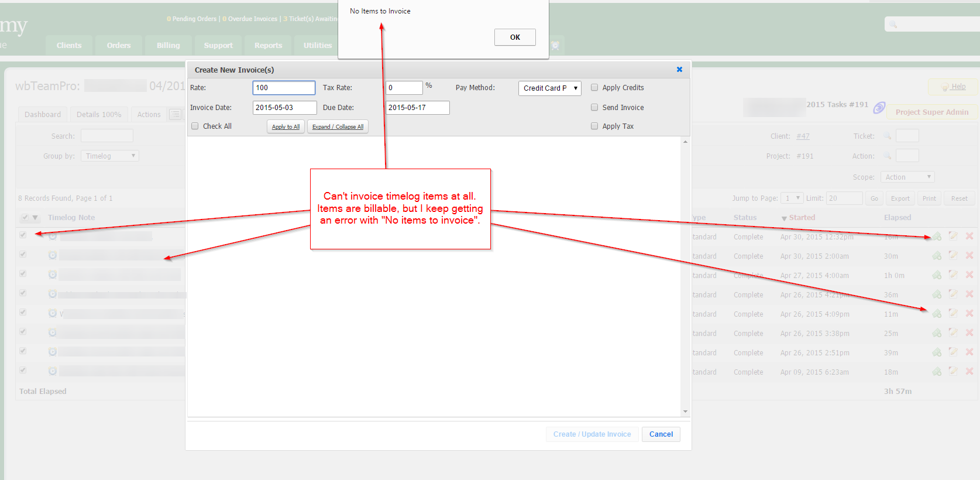The image size is (980, 480).
Task: Click the Action search magnifier icon
Action: click(x=887, y=156)
